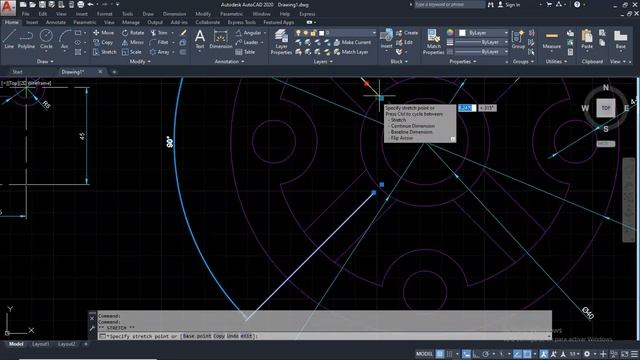Expand the Annotation panel dropdown
640x360 pixels.
(x=229, y=62)
